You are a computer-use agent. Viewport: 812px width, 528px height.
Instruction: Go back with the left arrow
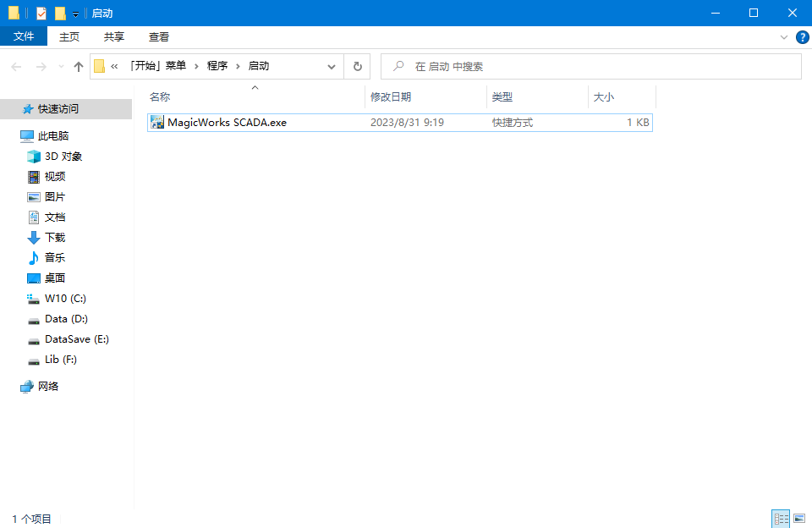pos(16,66)
